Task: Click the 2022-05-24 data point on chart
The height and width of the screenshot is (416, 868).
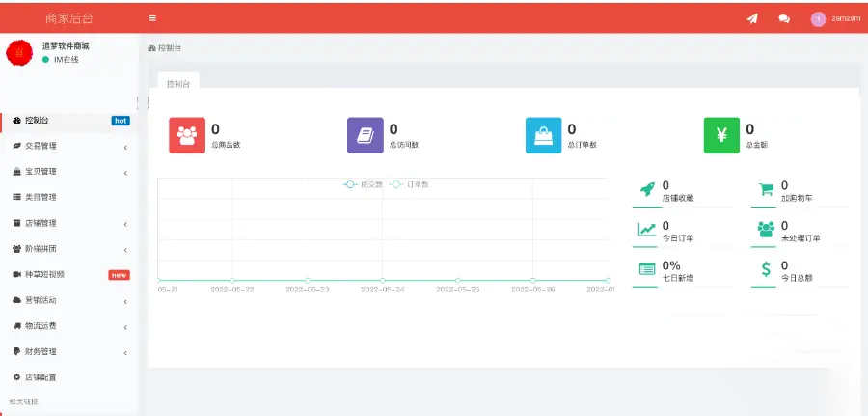Action: click(382, 280)
